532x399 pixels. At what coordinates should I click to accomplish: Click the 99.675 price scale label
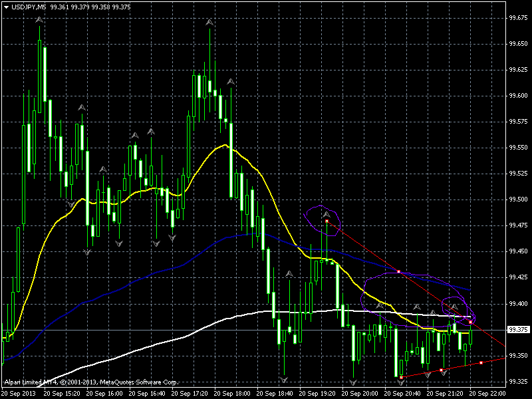tap(519, 18)
